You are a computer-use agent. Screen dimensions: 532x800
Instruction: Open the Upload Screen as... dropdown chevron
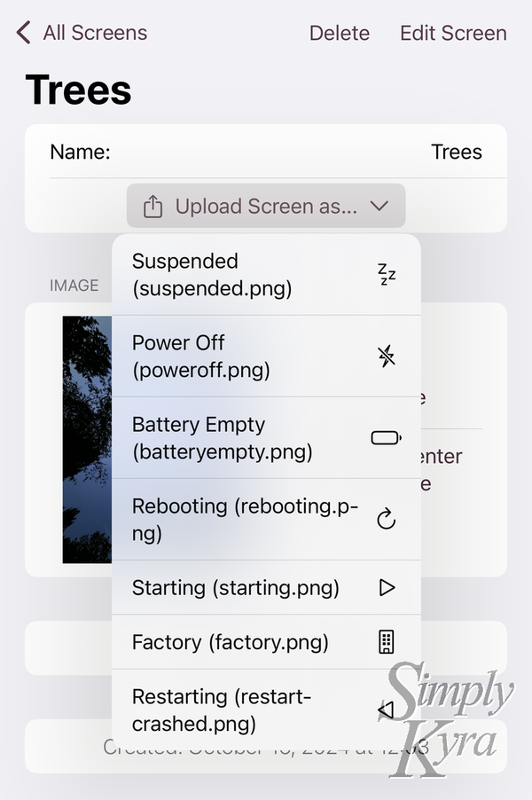[379, 206]
